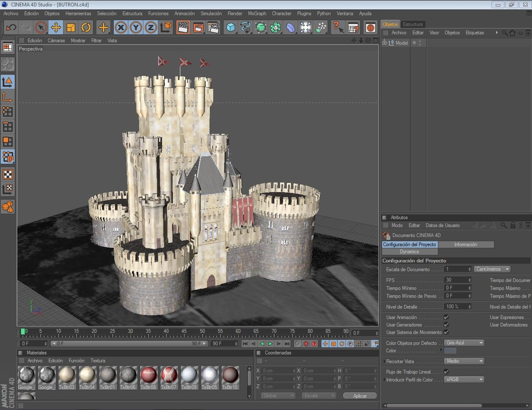Open the Textura menu in Materiales
Viewport: 532px width, 410px height.
point(98,361)
